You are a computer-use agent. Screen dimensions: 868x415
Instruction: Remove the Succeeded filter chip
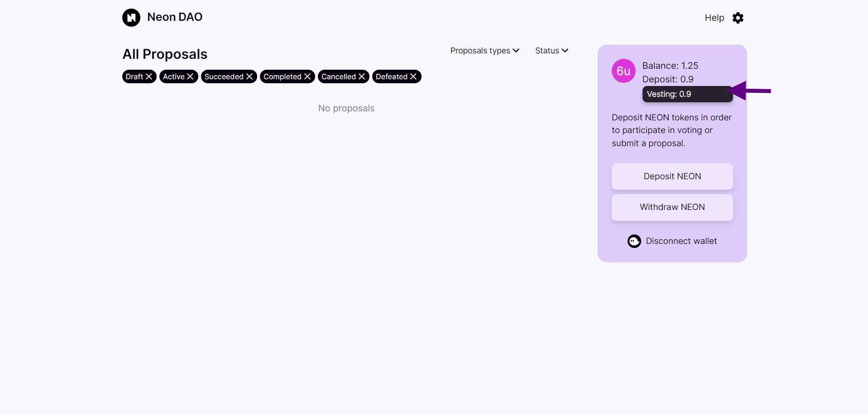(x=249, y=76)
